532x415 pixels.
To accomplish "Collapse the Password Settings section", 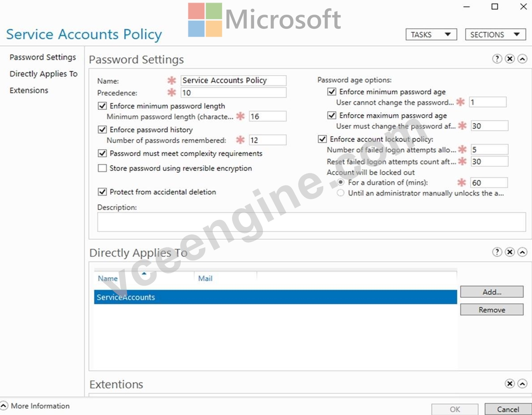I will [522, 59].
